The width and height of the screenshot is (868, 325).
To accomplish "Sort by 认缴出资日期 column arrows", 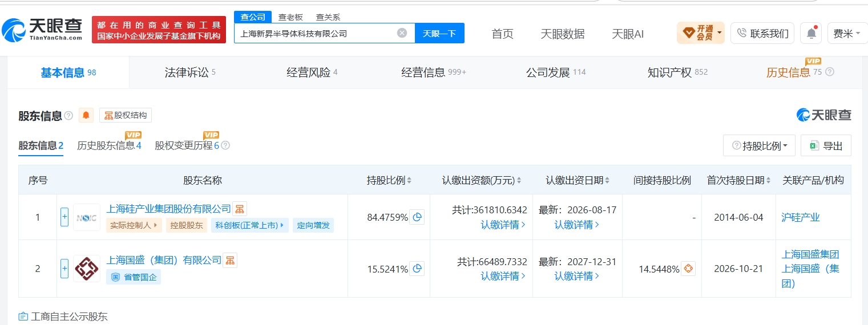I will coord(607,181).
